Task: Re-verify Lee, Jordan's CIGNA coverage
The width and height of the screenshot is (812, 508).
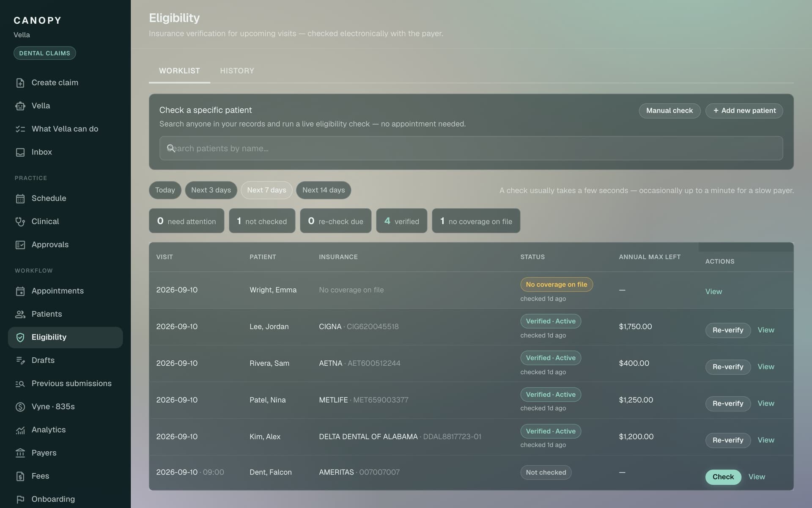Action: 728,330
